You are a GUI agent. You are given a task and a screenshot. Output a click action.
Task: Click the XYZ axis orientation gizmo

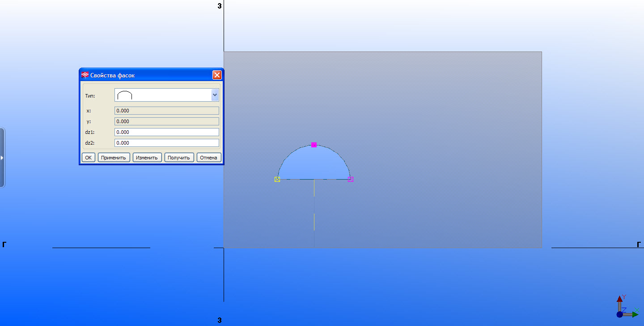tap(625, 307)
